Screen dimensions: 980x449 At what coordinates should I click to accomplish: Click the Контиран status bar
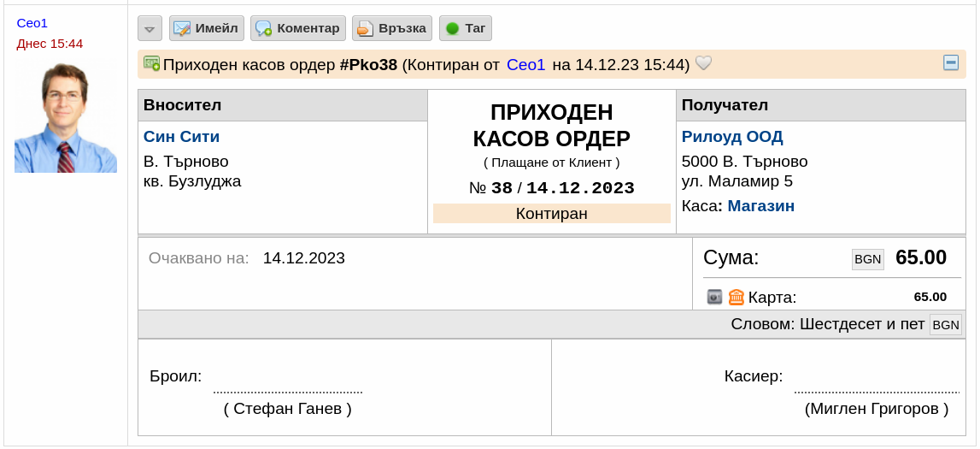click(551, 213)
